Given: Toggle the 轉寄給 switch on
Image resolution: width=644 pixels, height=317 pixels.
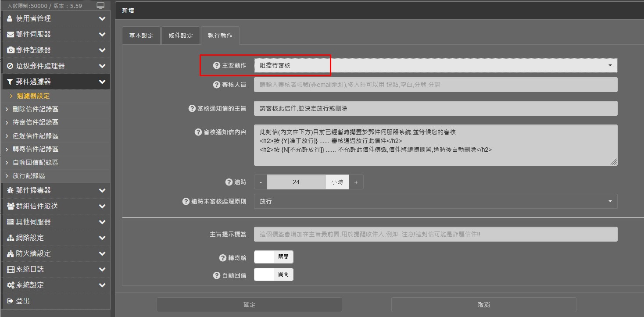Looking at the screenshot, I should (273, 257).
